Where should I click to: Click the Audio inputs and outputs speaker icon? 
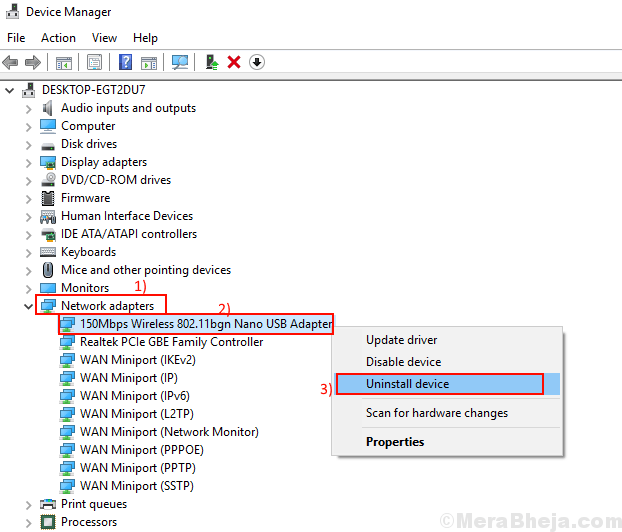coord(48,108)
